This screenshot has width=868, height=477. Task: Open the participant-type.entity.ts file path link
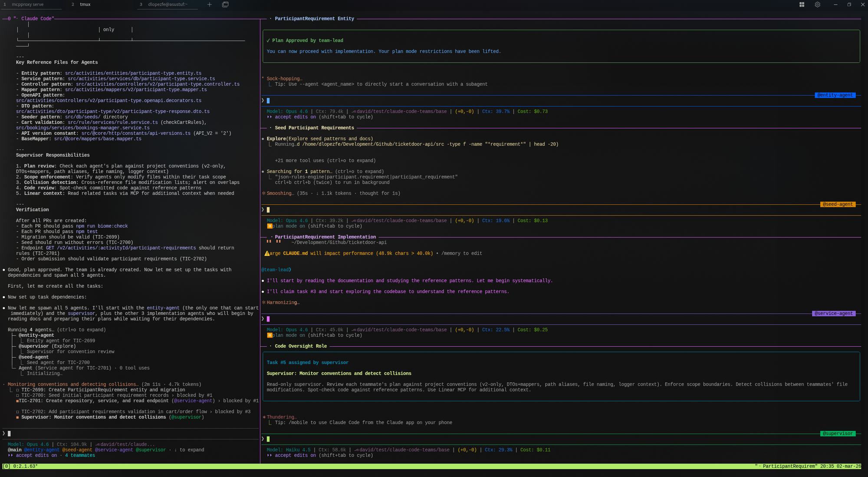(133, 73)
